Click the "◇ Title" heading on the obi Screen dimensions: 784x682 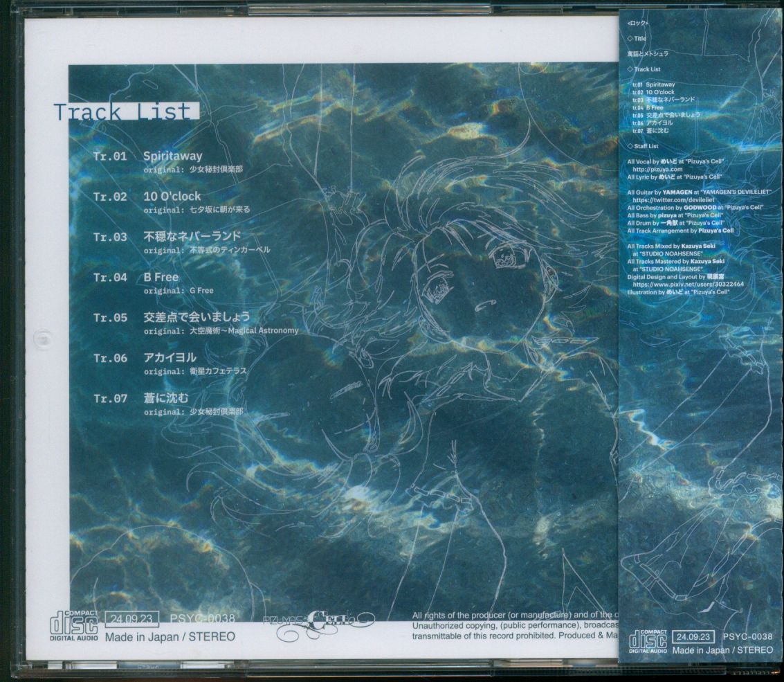coord(637,39)
